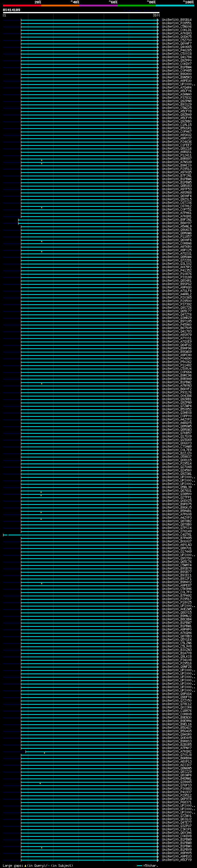Screen dimensions: 197x868
Task: Open the hit UniRef100_B6T505
Action: click(x=177, y=328)
